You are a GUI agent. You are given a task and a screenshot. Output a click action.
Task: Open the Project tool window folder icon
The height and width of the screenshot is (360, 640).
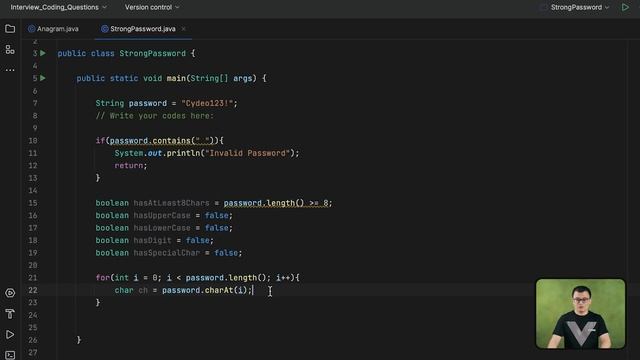[10, 29]
